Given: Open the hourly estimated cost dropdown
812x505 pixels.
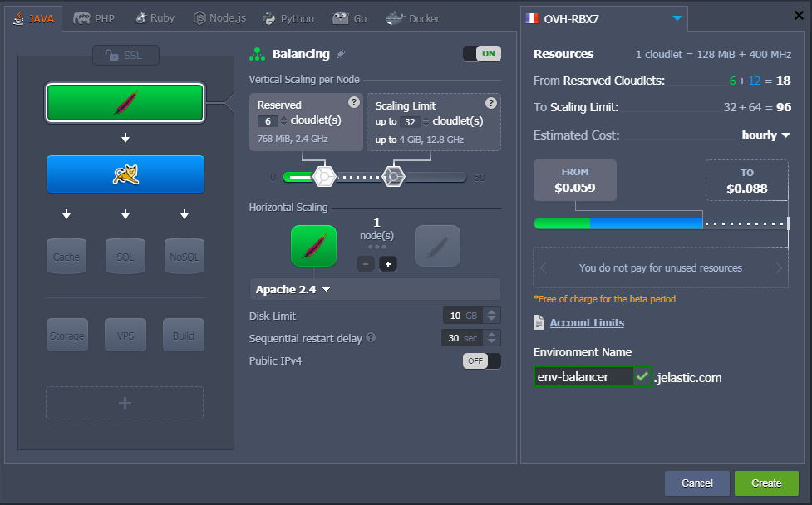Looking at the screenshot, I should [x=765, y=135].
